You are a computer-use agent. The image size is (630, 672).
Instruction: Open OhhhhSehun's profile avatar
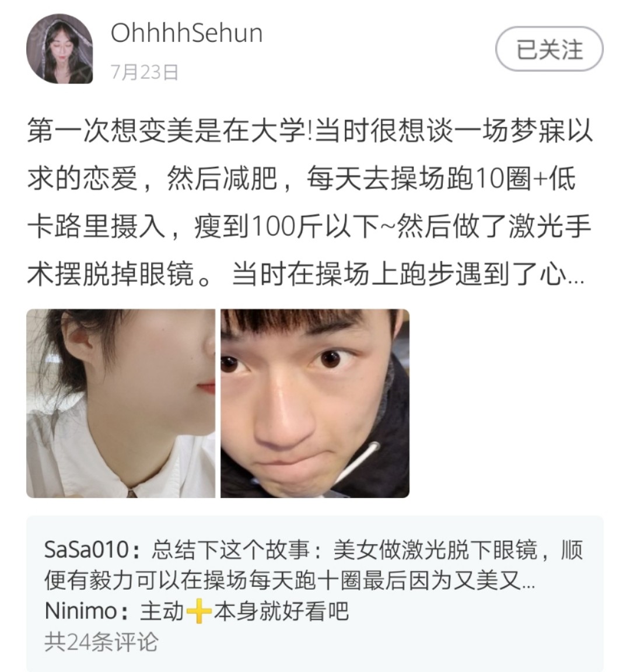tap(60, 48)
